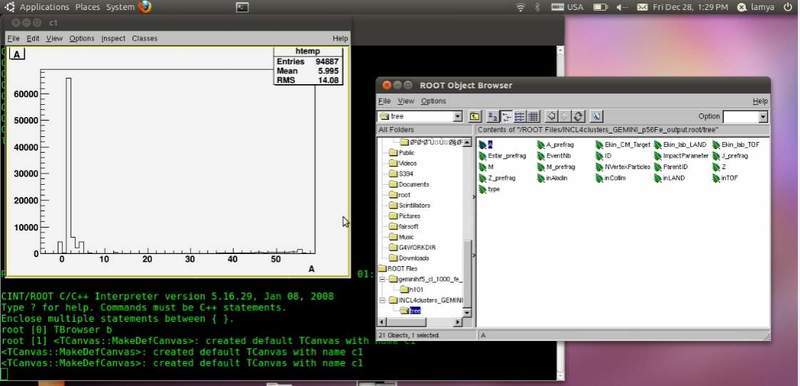The image size is (800, 386).
Task: Select the inColim leaf
Action: click(610, 178)
